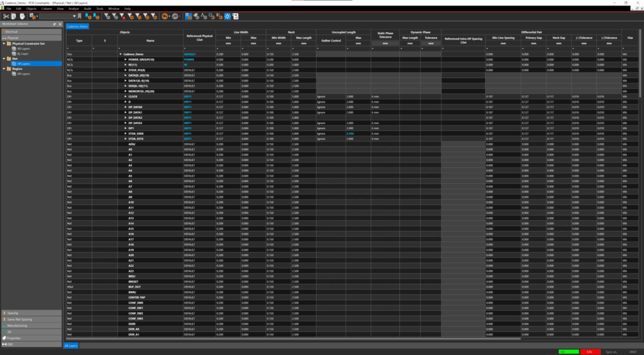Screen dimensions: 644x355
Task: Select the All Layers bottom worksheet tab
Action: (x=70, y=346)
